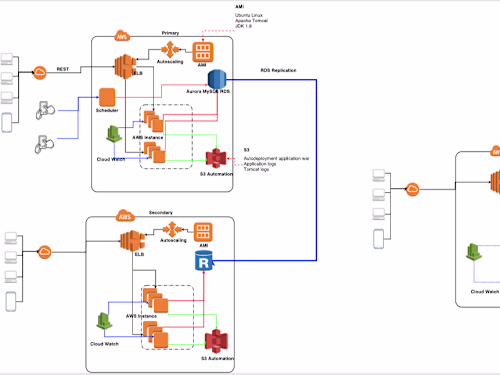This screenshot has width=500, height=375.
Task: Click the internet cloud icon beside Secondary region
Action: 44,252
